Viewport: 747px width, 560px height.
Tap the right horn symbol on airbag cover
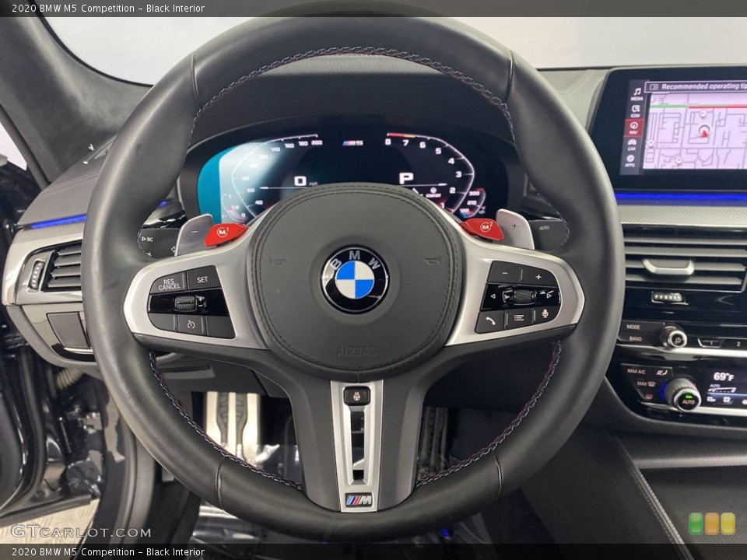click(433, 260)
